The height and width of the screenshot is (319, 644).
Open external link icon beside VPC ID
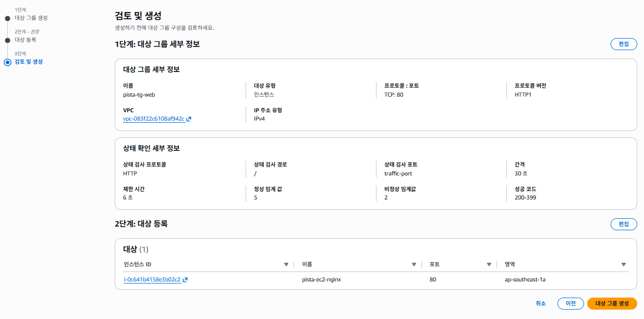pyautogui.click(x=189, y=119)
